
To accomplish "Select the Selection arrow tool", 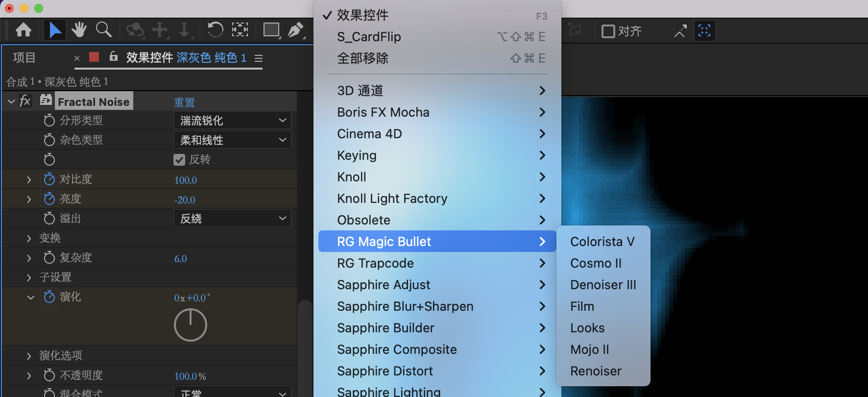I will click(x=55, y=30).
